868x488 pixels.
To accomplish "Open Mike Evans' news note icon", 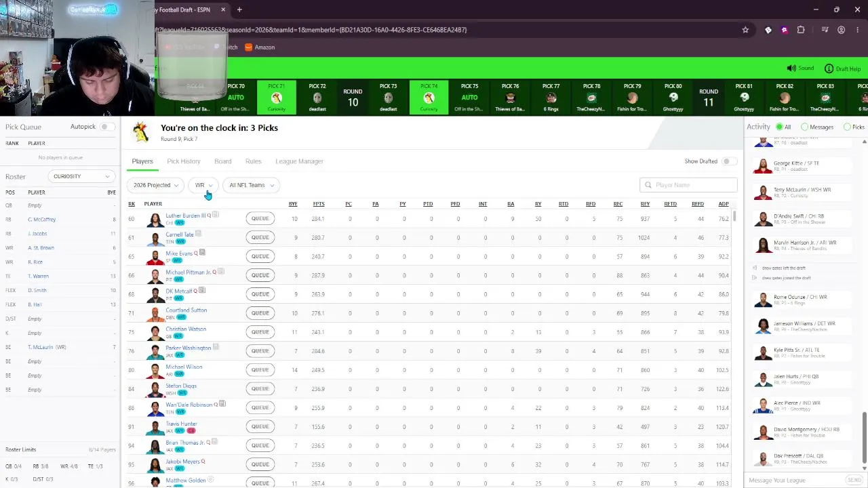I will 202,253.
